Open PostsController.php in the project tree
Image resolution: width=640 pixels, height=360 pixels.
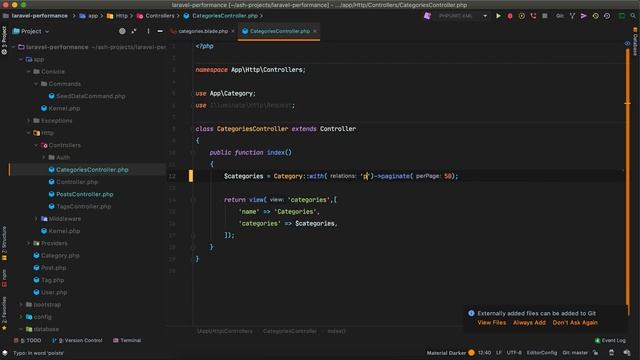(x=84, y=194)
